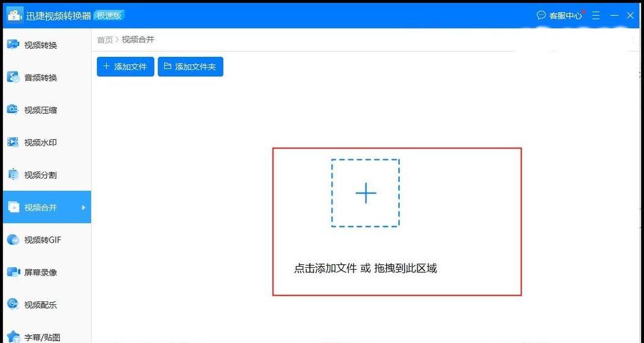Click the dashed plus box to add file
This screenshot has height=343, width=644.
point(365,193)
